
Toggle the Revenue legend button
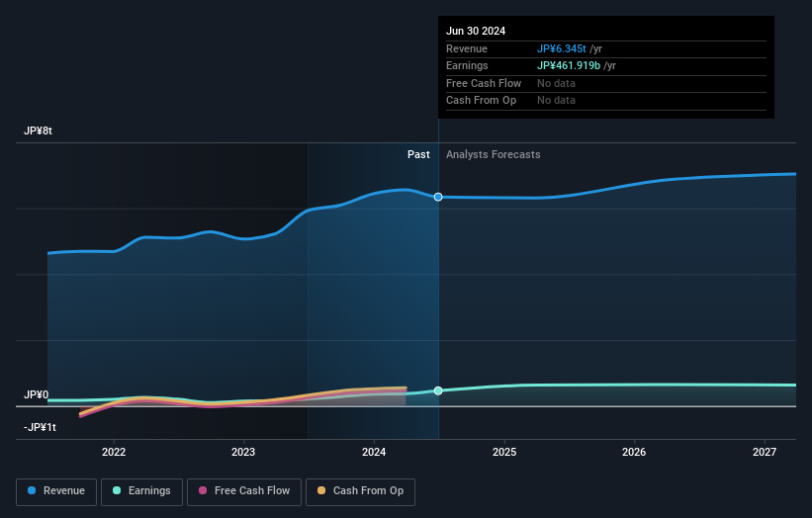56,491
